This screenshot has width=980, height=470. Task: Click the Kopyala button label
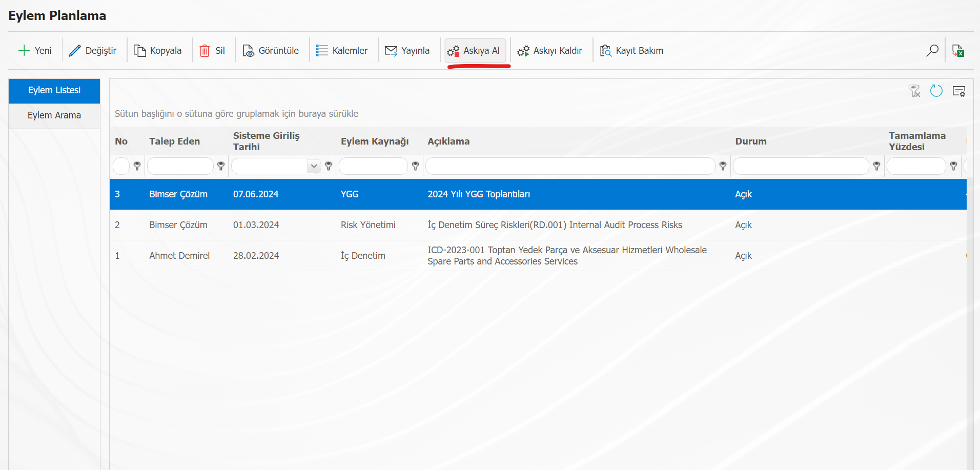click(x=166, y=51)
